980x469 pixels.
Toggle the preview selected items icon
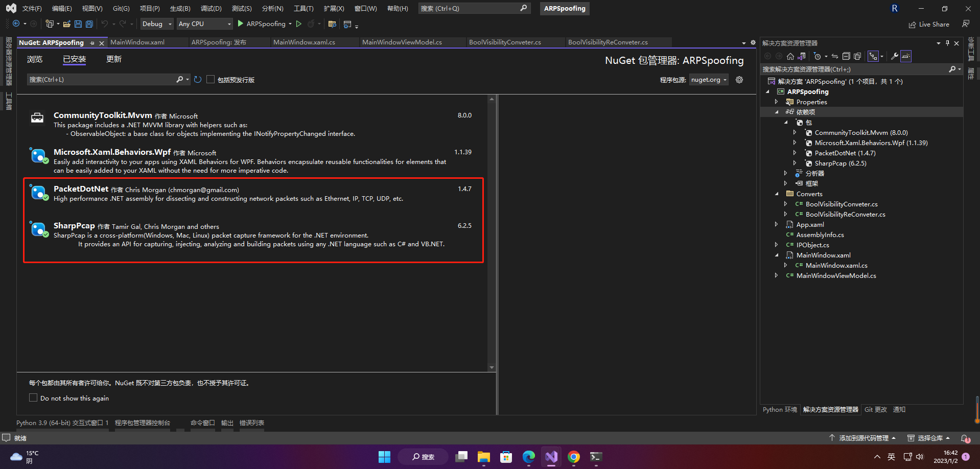click(906, 56)
